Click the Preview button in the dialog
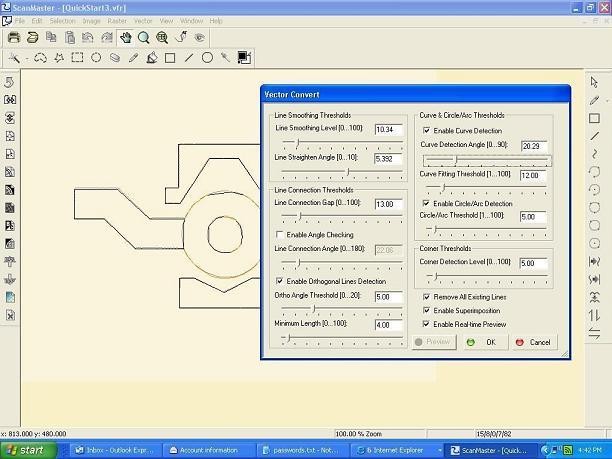The height and width of the screenshot is (459, 612). pyautogui.click(x=434, y=342)
